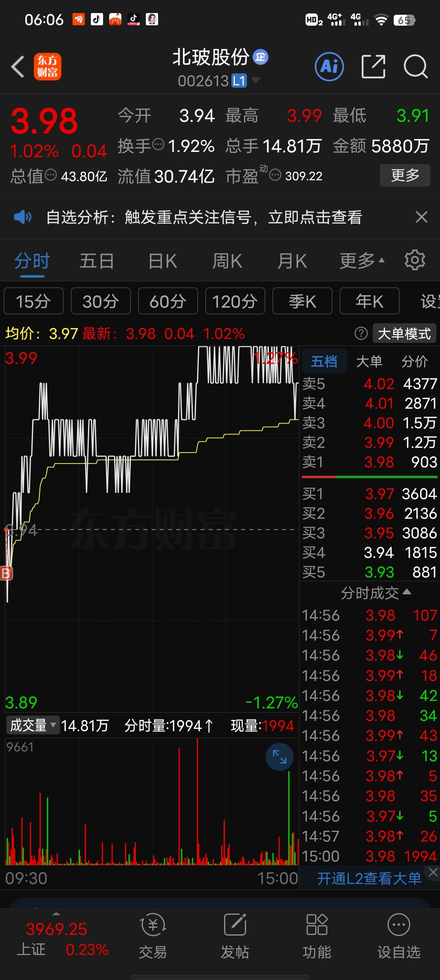Dismiss the 自选分析 banner
The width and height of the screenshot is (440, 980).
pos(421,217)
